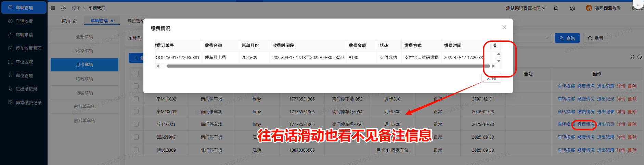Image resolution: width=644 pixels, height=165 pixels.
Task: Open 进出记录 for 宁M10003 row
Action: [x=605, y=111]
